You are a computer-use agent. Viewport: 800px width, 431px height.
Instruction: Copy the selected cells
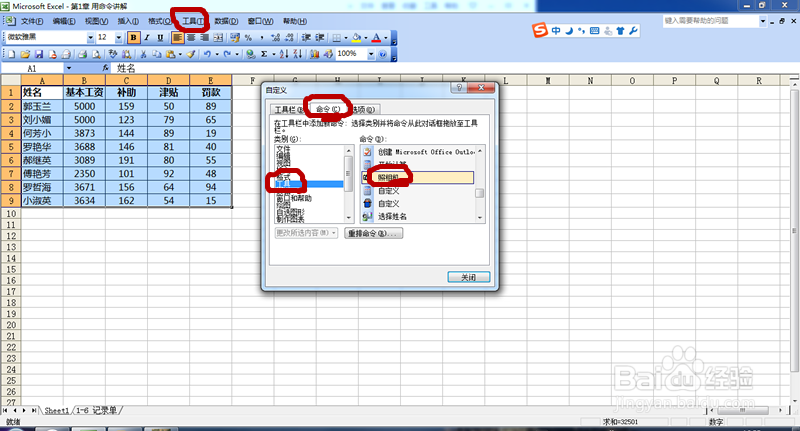157,54
